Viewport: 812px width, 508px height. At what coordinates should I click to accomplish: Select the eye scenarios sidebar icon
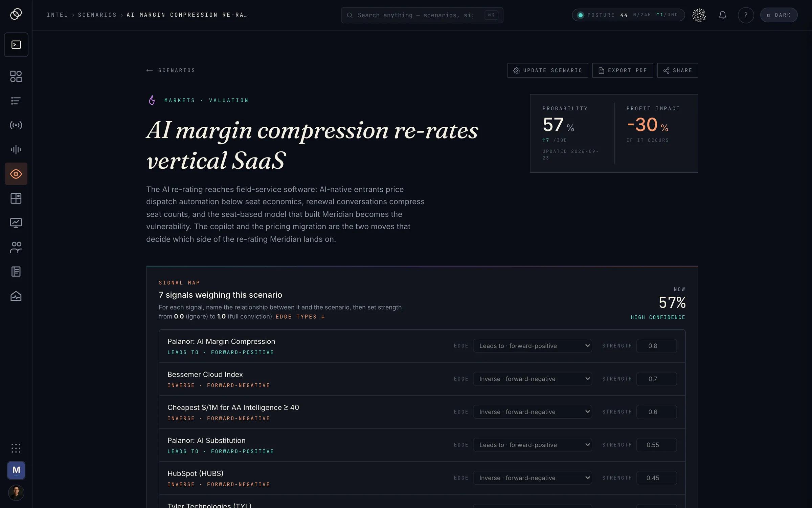(x=16, y=174)
